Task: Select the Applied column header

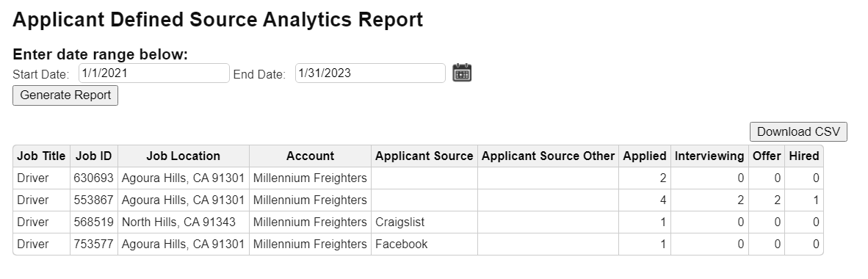Action: tap(645, 156)
